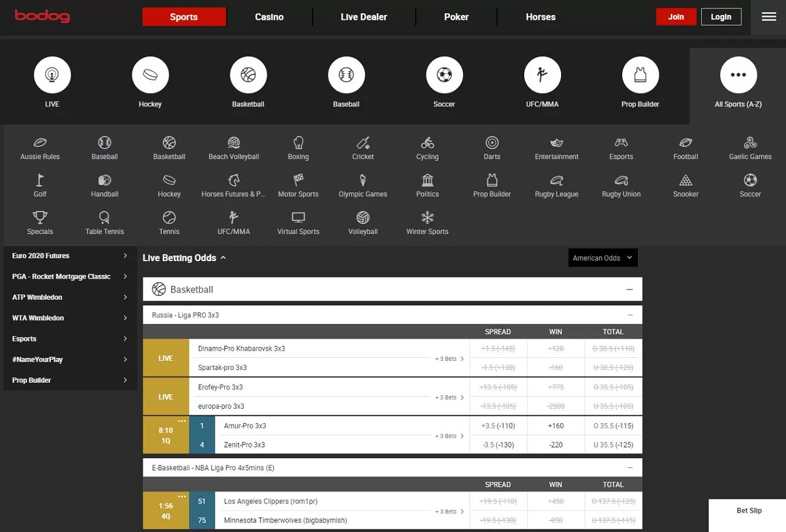
Task: Choose Entertainment masks icon
Action: coord(557,143)
